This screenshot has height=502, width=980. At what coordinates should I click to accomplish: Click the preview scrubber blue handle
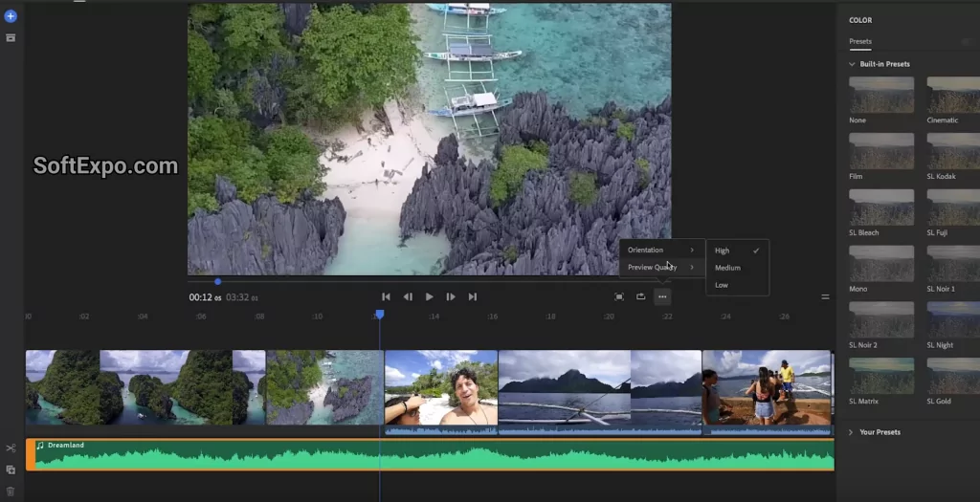pos(217,282)
